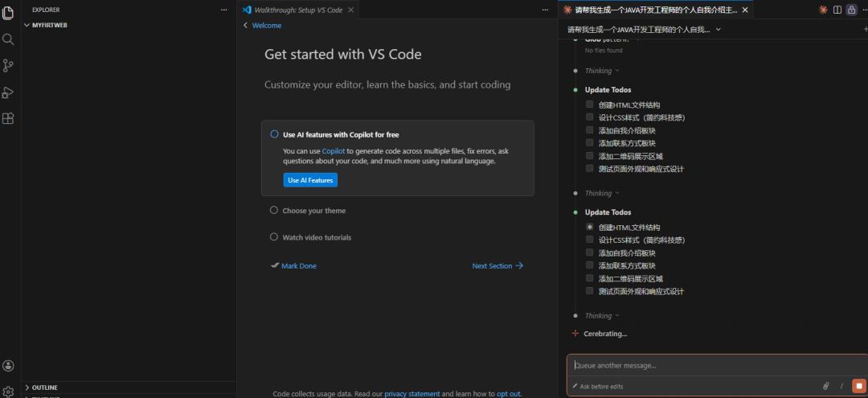
Task: Click the EXPLORER panel title
Action: point(46,10)
